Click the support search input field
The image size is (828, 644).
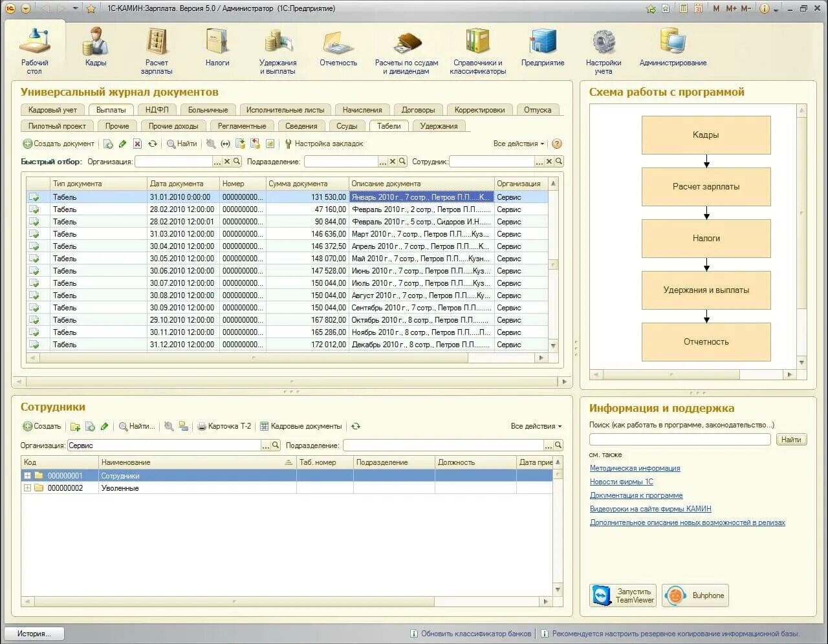click(x=680, y=440)
